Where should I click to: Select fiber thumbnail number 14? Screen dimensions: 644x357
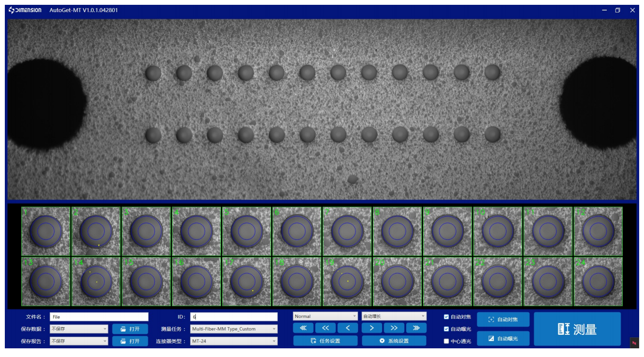tap(96, 281)
